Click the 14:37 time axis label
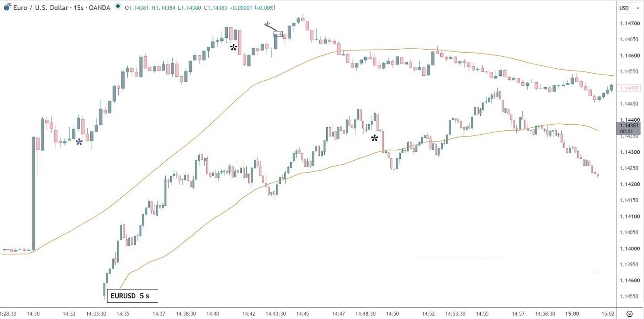The image size is (644, 319). pyautogui.click(x=159, y=314)
